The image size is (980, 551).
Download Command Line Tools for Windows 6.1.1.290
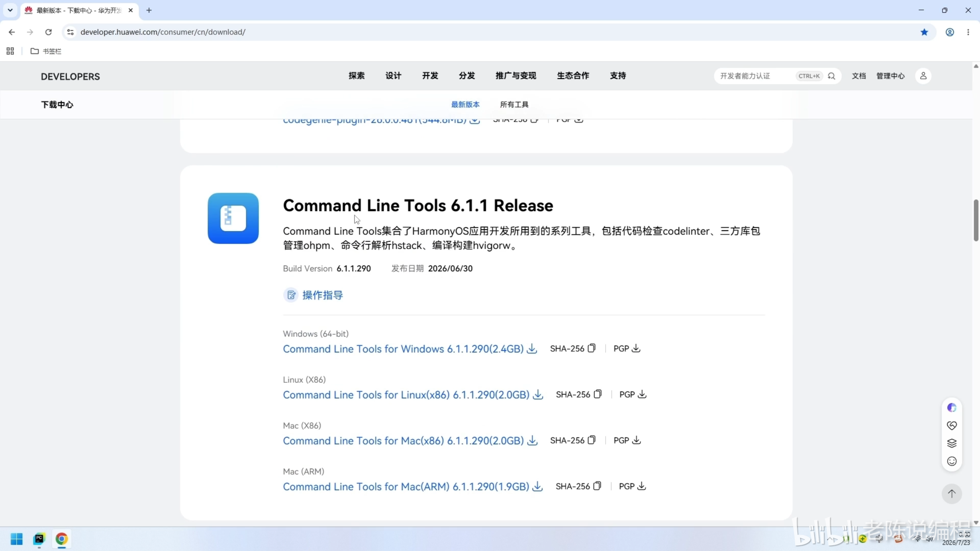click(x=410, y=349)
